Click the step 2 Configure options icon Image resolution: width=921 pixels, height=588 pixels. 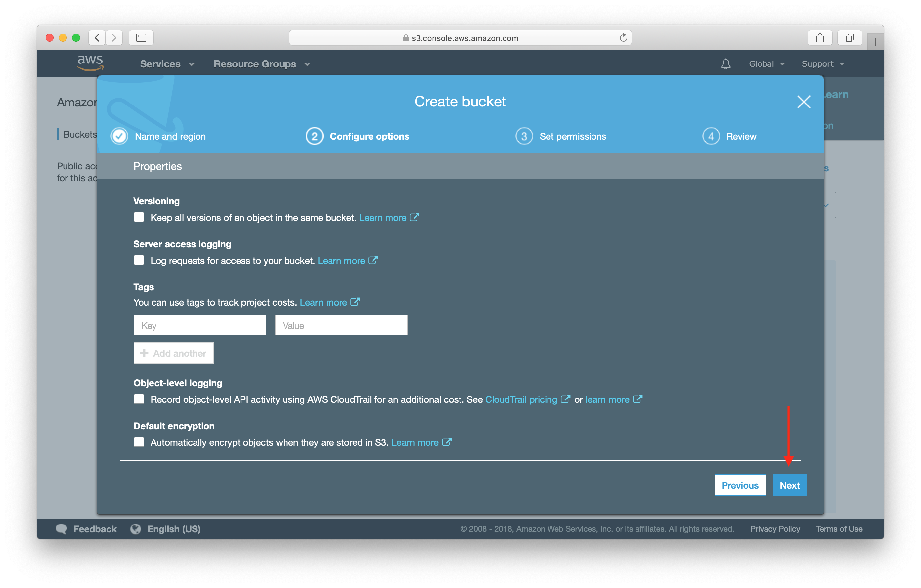314,136
